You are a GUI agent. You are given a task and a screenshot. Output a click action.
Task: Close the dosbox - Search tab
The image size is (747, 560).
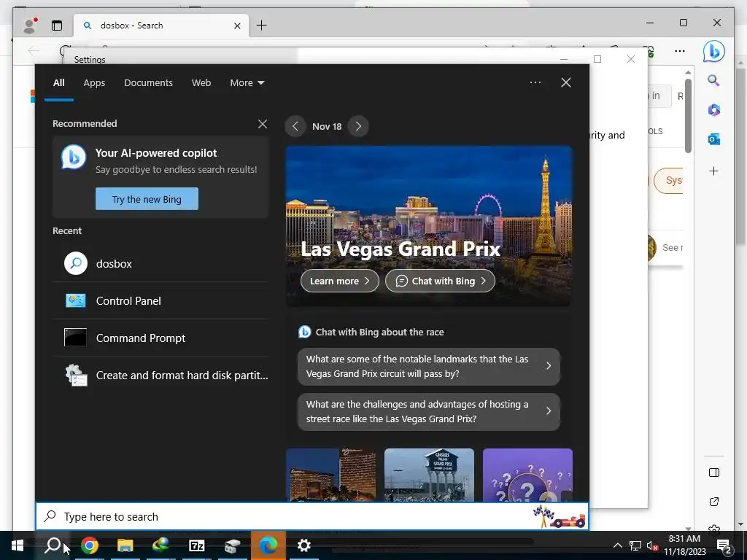tap(237, 26)
